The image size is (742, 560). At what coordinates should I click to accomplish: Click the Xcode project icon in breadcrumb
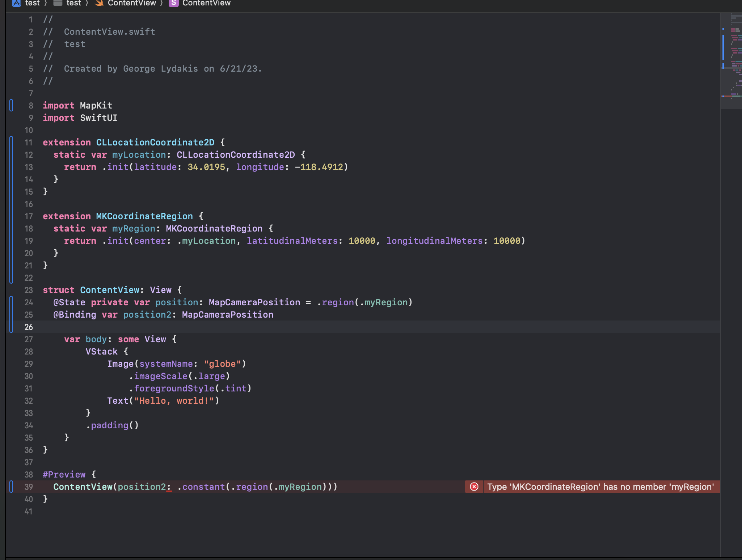point(17,3)
